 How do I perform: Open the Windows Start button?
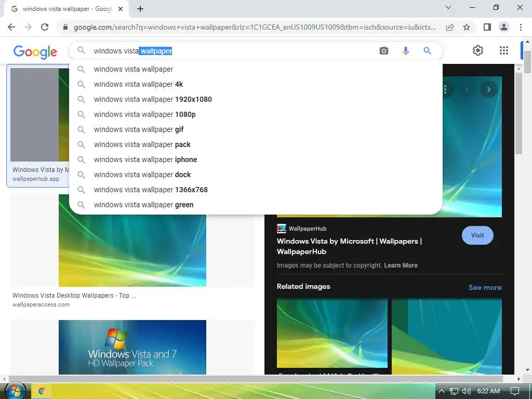tap(15, 391)
